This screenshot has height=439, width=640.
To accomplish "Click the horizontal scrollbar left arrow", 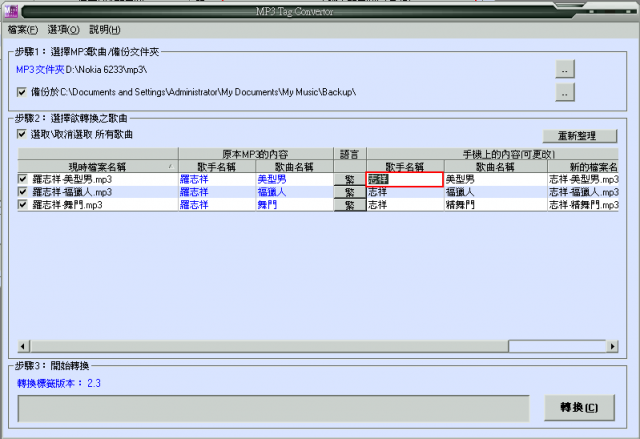I will pyautogui.click(x=23, y=346).
